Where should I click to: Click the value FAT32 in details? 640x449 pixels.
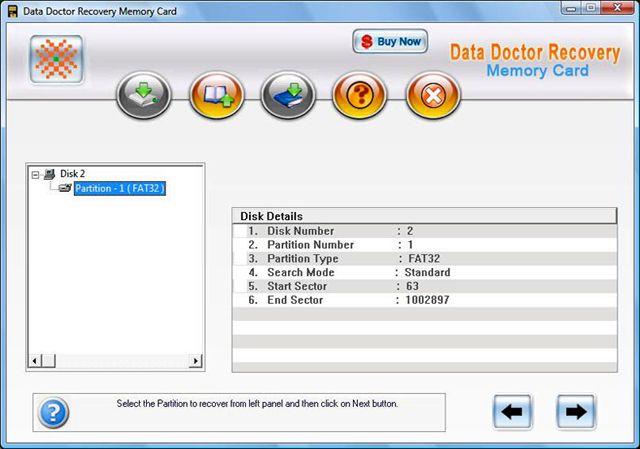coord(424,259)
